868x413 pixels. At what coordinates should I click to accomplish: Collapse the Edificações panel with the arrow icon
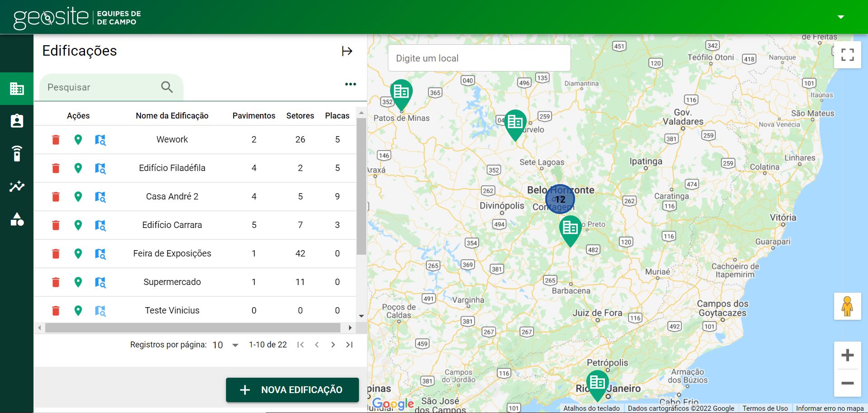[347, 51]
